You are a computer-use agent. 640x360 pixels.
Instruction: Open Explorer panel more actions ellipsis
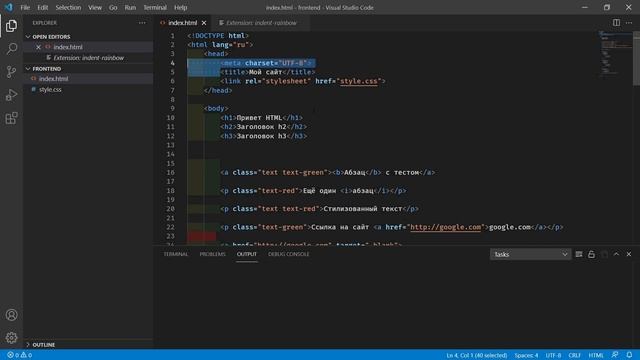coord(142,23)
